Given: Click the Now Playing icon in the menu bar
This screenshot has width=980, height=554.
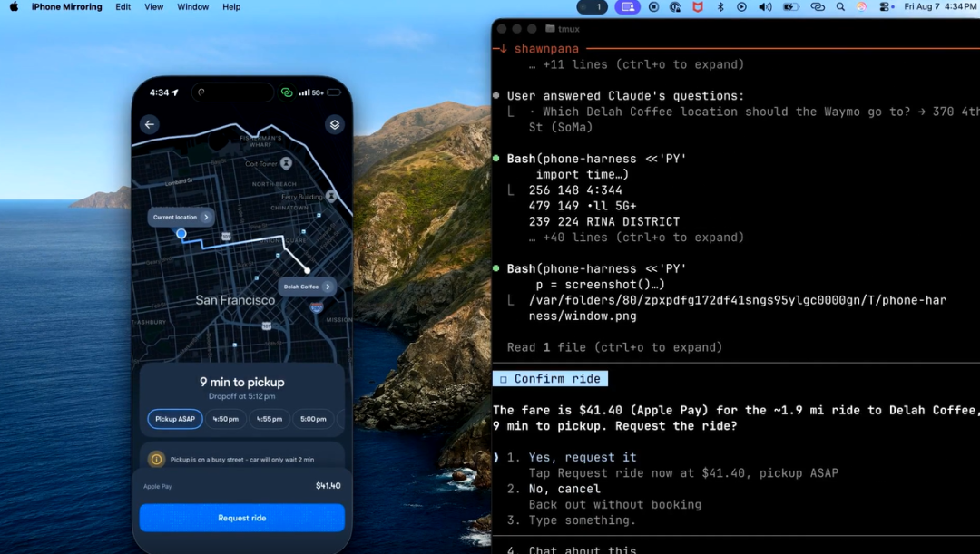Looking at the screenshot, I should tap(742, 7).
